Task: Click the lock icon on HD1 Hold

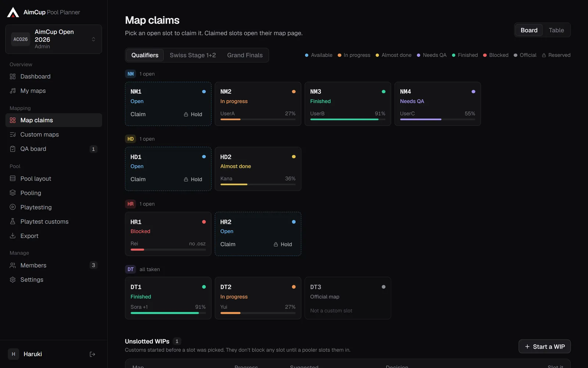Action: click(186, 180)
